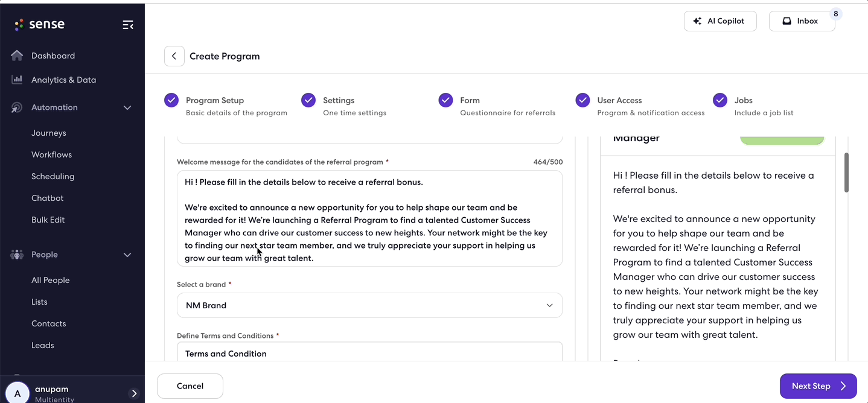The image size is (868, 403).
Task: Click the Inbox button
Action: pyautogui.click(x=802, y=21)
